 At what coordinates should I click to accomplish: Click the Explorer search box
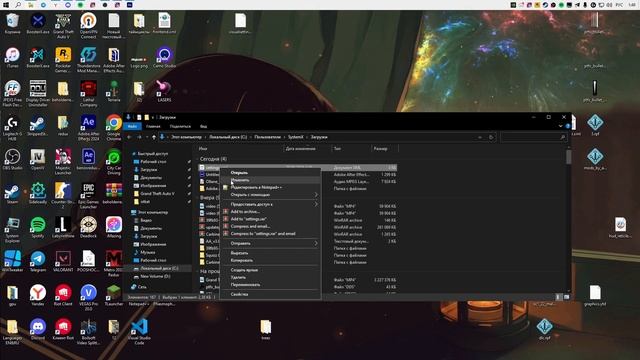533,137
